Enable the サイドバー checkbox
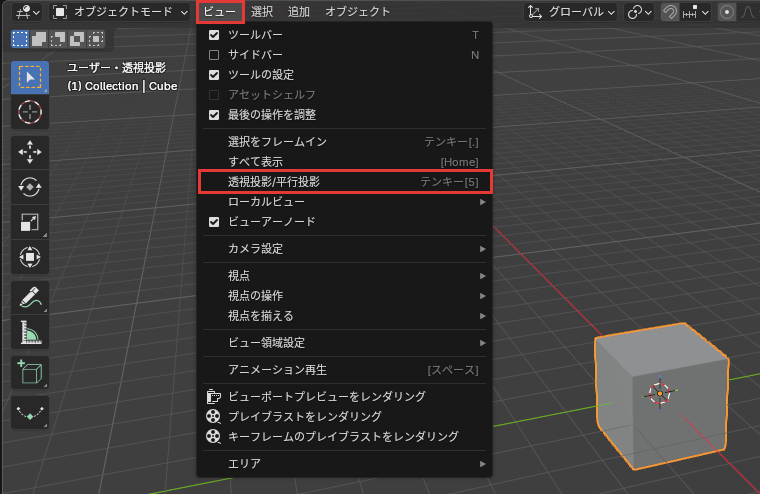 coord(214,55)
